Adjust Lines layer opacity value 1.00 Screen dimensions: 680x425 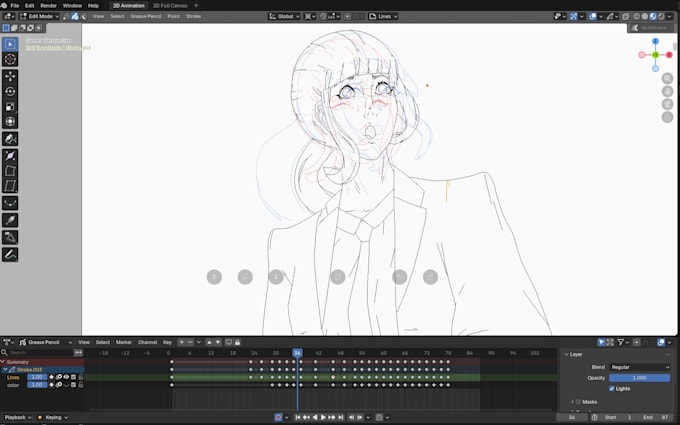[37, 377]
